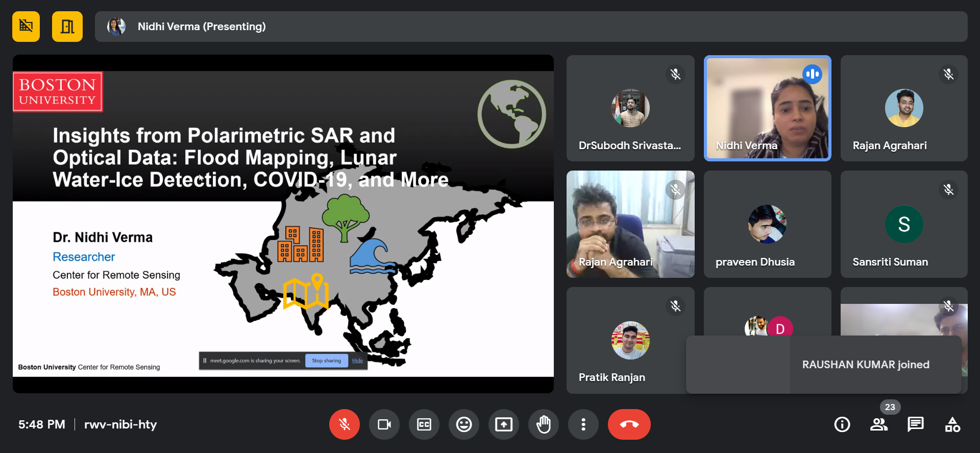The height and width of the screenshot is (453, 980).
Task: Open more options menu
Action: pyautogui.click(x=583, y=424)
